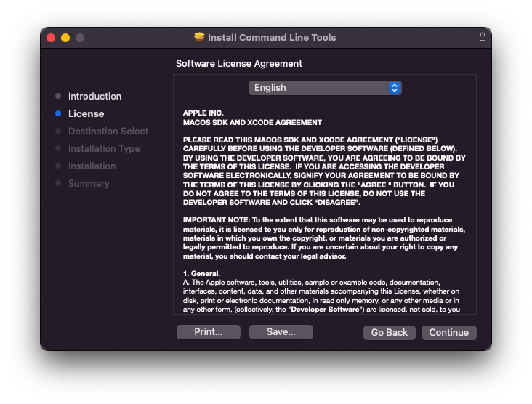Click the bold 'Developer Software' term

(325, 310)
